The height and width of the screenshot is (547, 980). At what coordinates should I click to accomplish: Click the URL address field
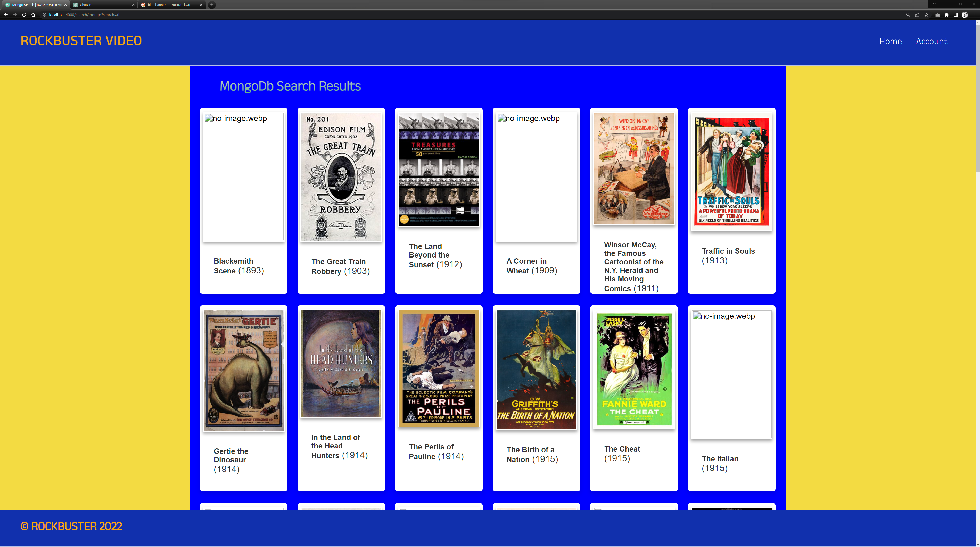click(x=472, y=15)
